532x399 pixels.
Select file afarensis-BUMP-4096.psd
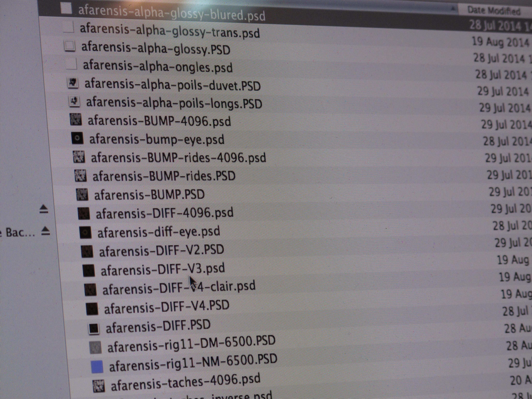point(159,121)
